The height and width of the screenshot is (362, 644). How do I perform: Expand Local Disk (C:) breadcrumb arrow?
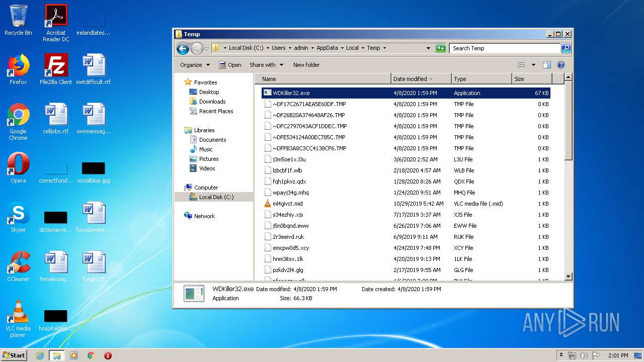(268, 48)
